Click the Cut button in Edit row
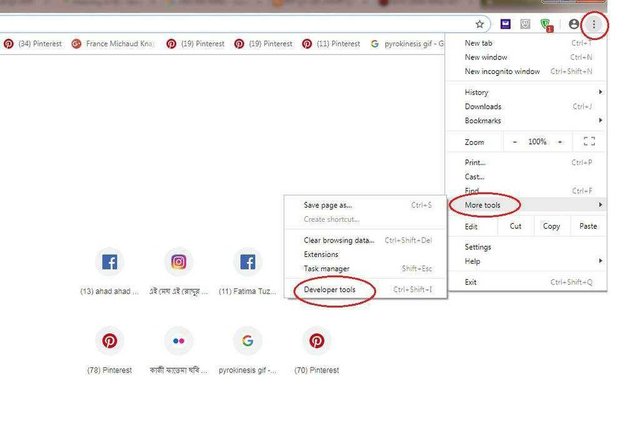Image resolution: width=640 pixels, height=440 pixels. pyautogui.click(x=516, y=226)
